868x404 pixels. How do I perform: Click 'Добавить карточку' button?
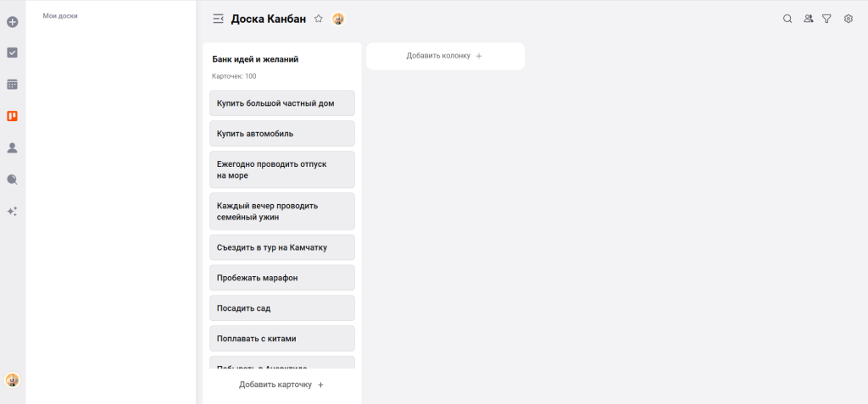point(281,385)
